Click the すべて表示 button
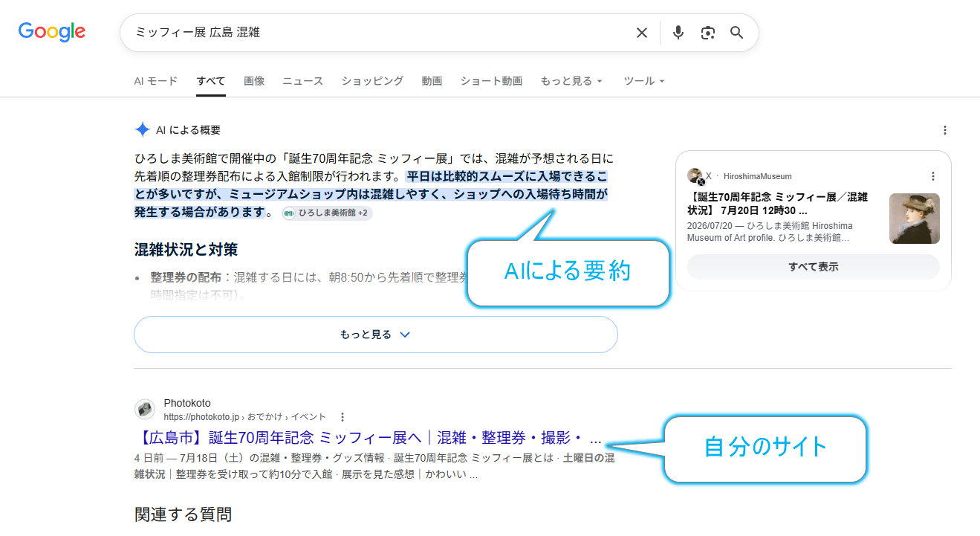The image size is (980, 536). [x=814, y=267]
